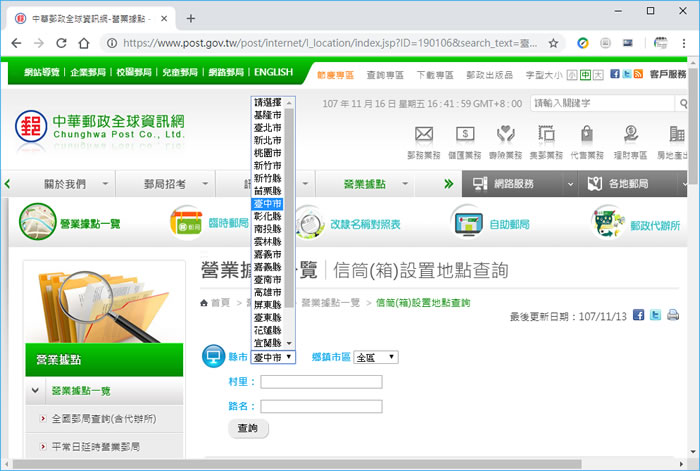Close the 中華郵政全球資訊網 tab
This screenshot has width=700, height=471.
164,18
